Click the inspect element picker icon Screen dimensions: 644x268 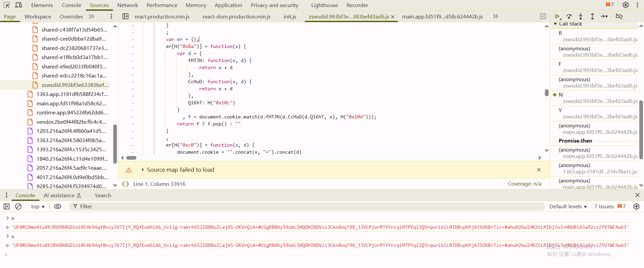[x=6, y=5]
